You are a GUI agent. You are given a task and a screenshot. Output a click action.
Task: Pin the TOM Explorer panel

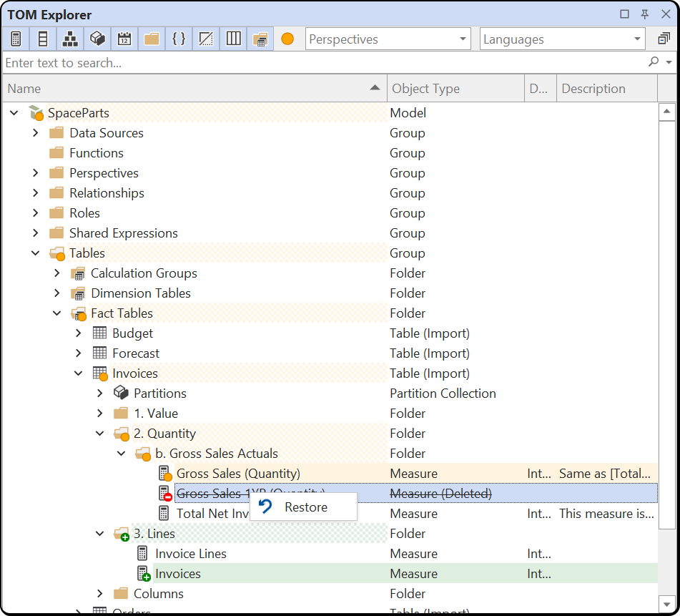coord(645,14)
